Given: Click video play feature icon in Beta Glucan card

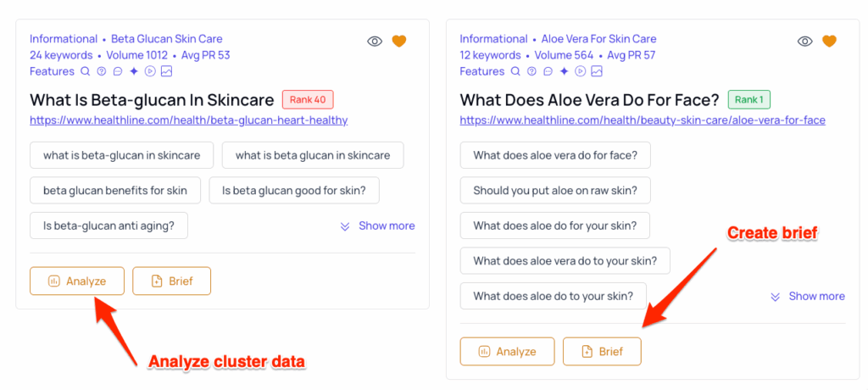Looking at the screenshot, I should tap(150, 71).
